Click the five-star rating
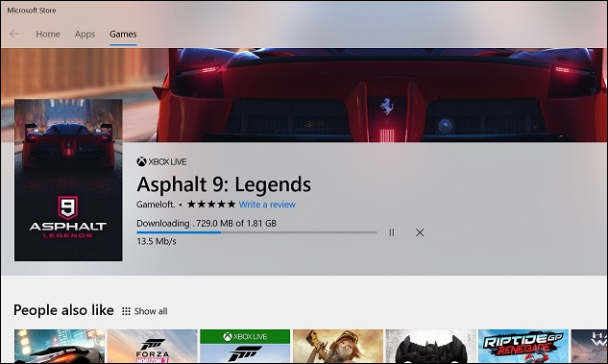 click(x=211, y=205)
